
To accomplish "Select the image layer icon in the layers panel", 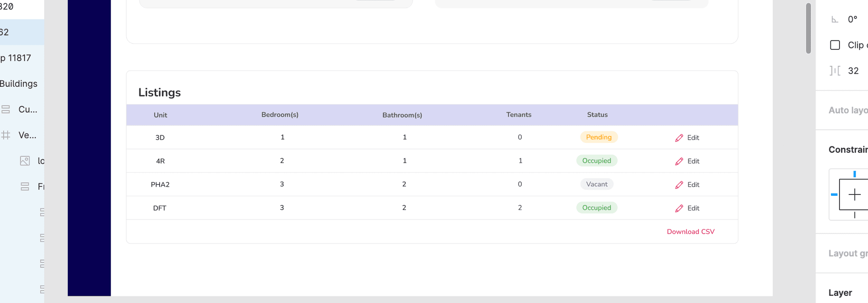I will pos(25,161).
